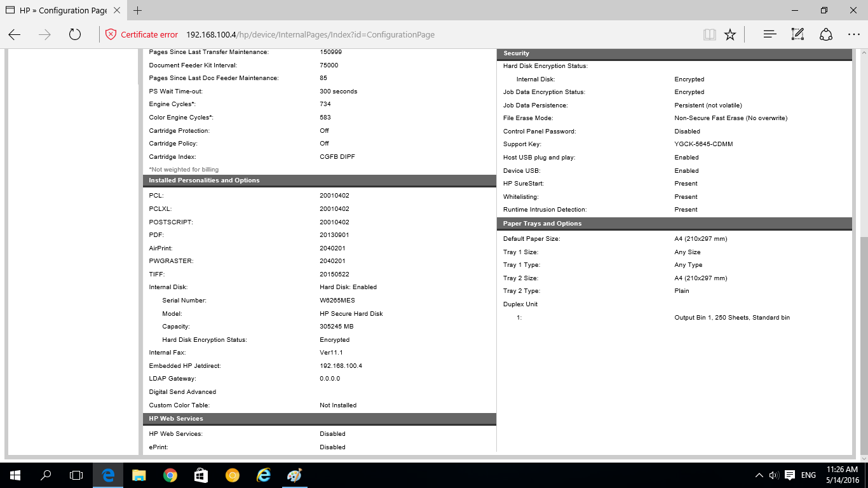Viewport: 868px width, 488px height.
Task: Click LDAP Gateway value 0.0.0.0
Action: 330,379
